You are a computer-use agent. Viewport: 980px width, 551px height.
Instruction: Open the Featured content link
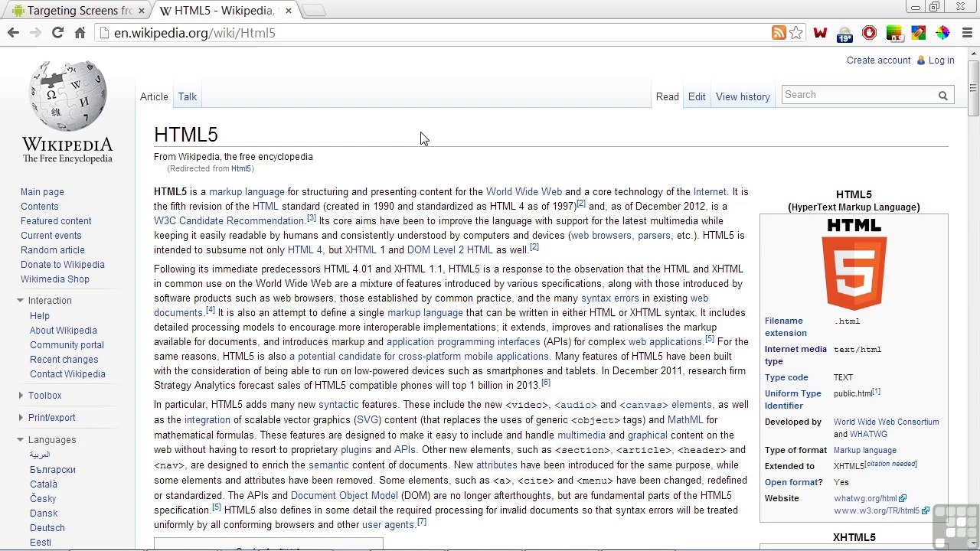pyautogui.click(x=56, y=221)
